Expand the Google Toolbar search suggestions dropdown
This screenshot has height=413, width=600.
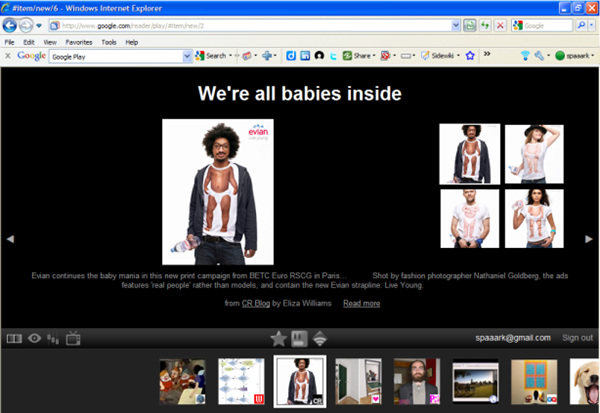coord(187,57)
